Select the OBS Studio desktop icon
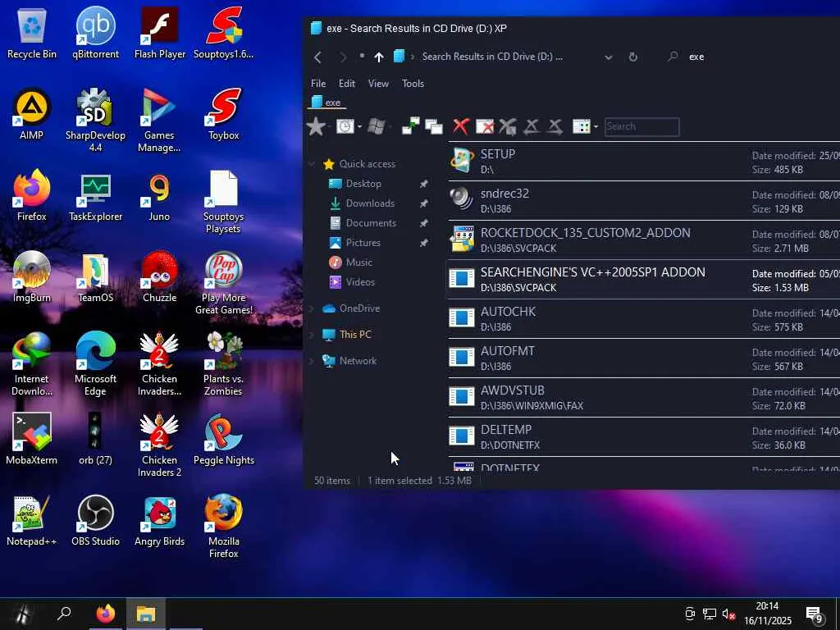 95,519
